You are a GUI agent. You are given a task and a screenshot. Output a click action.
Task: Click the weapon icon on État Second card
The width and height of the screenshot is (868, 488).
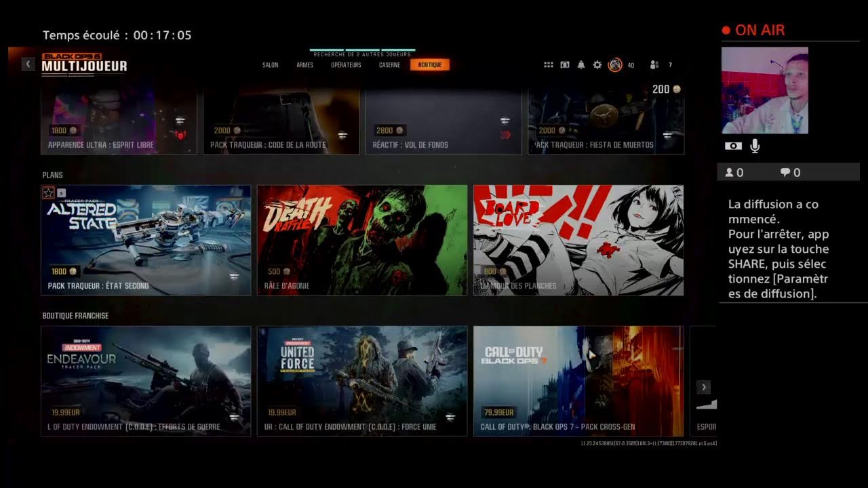point(235,277)
